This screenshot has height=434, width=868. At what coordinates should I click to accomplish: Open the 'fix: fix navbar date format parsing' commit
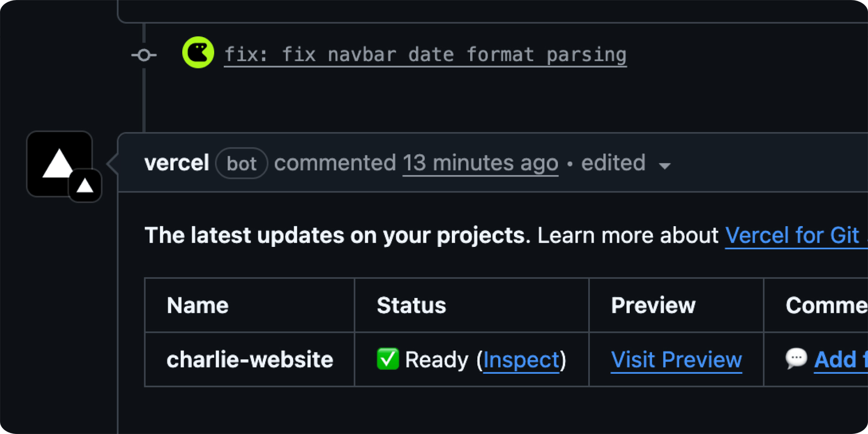[425, 54]
